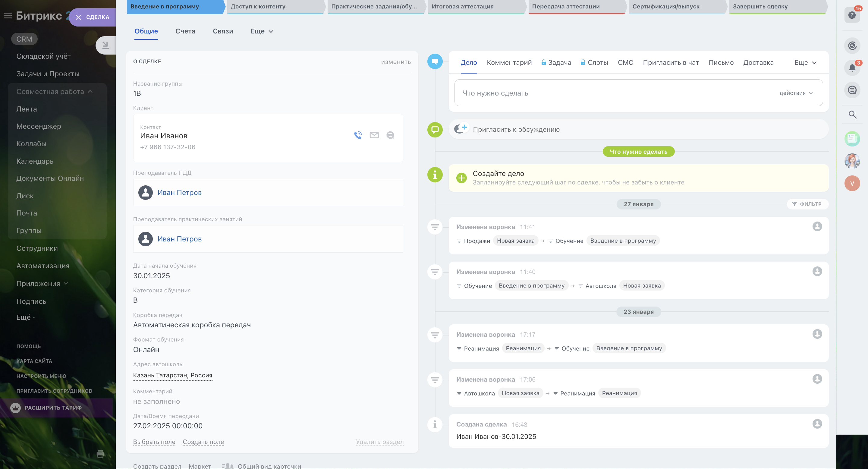The image size is (868, 469).
Task: Click the изменить link in the О сделке section
Action: [x=396, y=62]
